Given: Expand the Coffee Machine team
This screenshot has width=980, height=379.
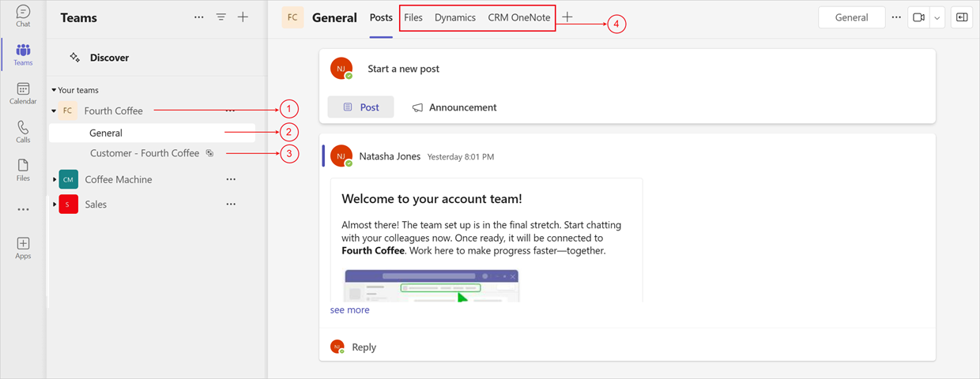Looking at the screenshot, I should click(55, 180).
